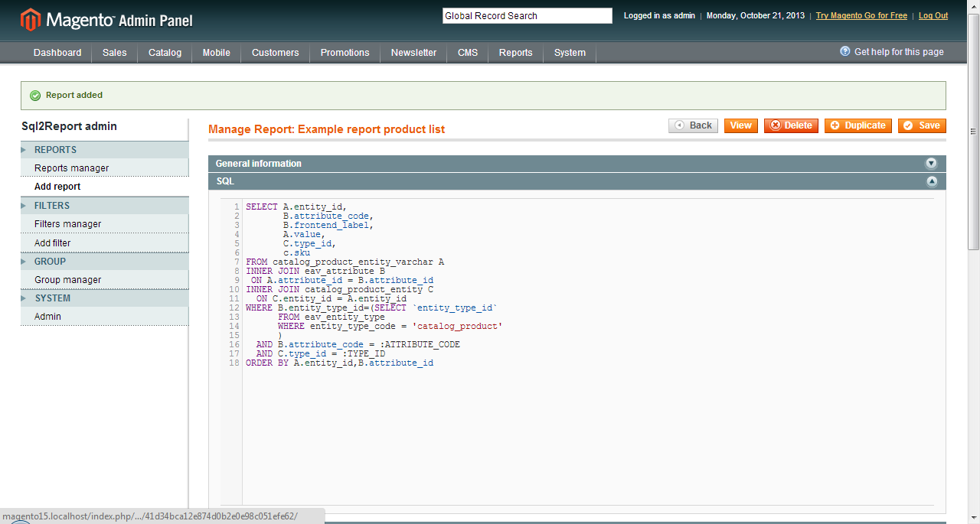Open the Mobile menu
This screenshot has height=524, width=980.
pyautogui.click(x=217, y=53)
